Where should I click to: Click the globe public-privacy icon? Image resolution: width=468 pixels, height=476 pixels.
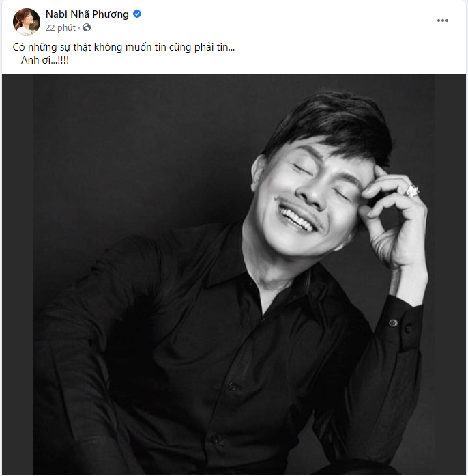[x=87, y=27]
